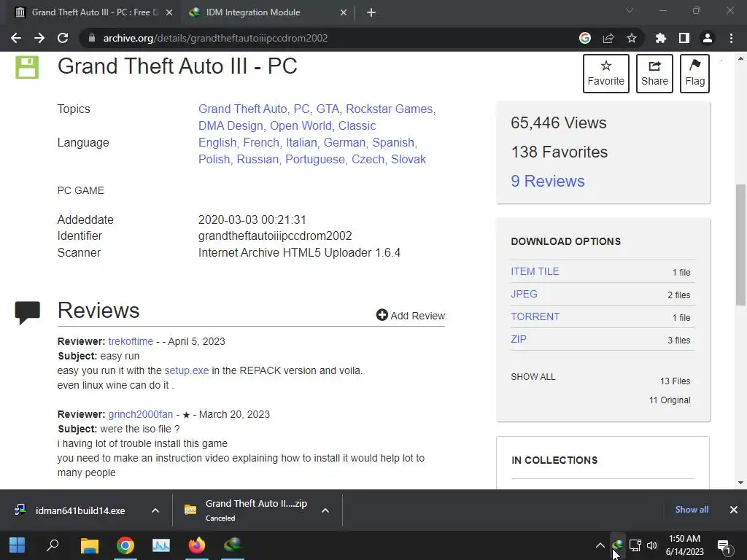Click the green floppy disk software icon
This screenshot has width=747, height=560.
click(x=27, y=67)
